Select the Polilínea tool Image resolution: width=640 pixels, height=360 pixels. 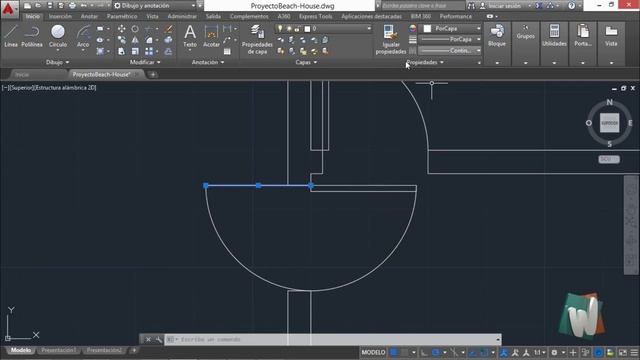(x=32, y=36)
